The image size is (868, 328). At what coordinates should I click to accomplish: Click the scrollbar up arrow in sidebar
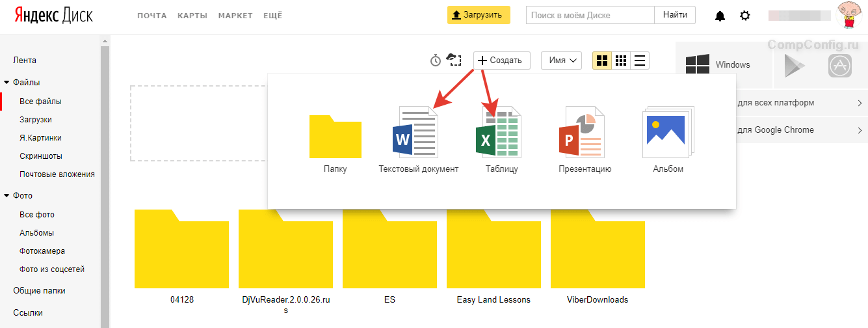click(x=105, y=41)
